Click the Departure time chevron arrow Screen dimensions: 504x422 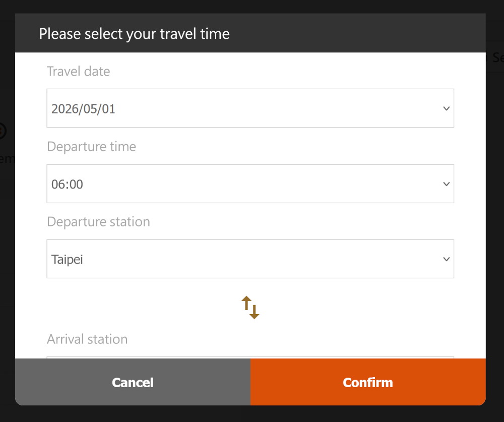point(446,184)
